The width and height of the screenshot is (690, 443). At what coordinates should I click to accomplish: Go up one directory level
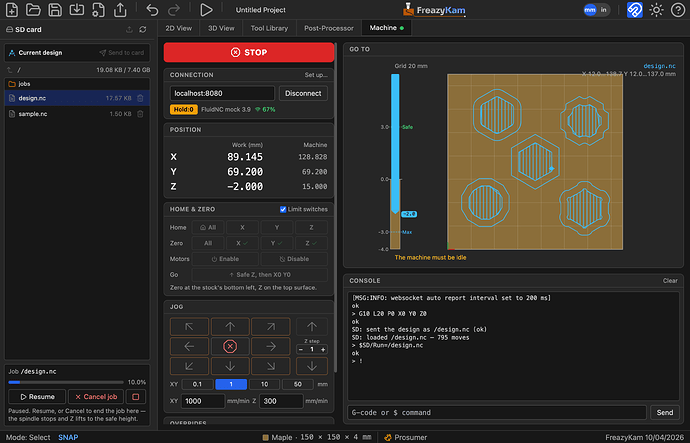(x=10, y=70)
